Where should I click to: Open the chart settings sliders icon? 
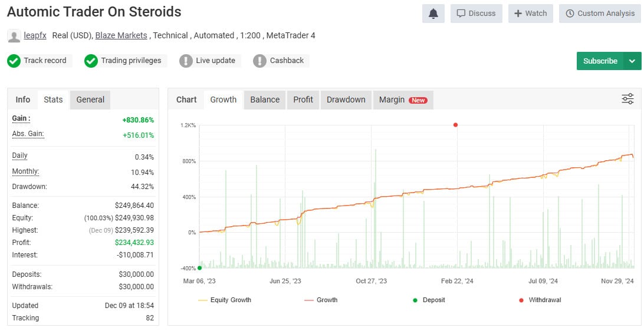point(627,99)
